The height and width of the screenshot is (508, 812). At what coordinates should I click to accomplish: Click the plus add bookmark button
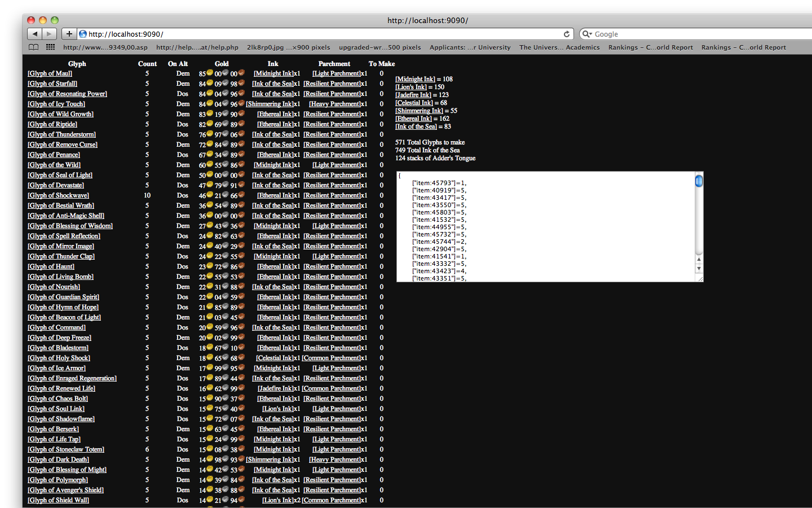click(x=69, y=34)
